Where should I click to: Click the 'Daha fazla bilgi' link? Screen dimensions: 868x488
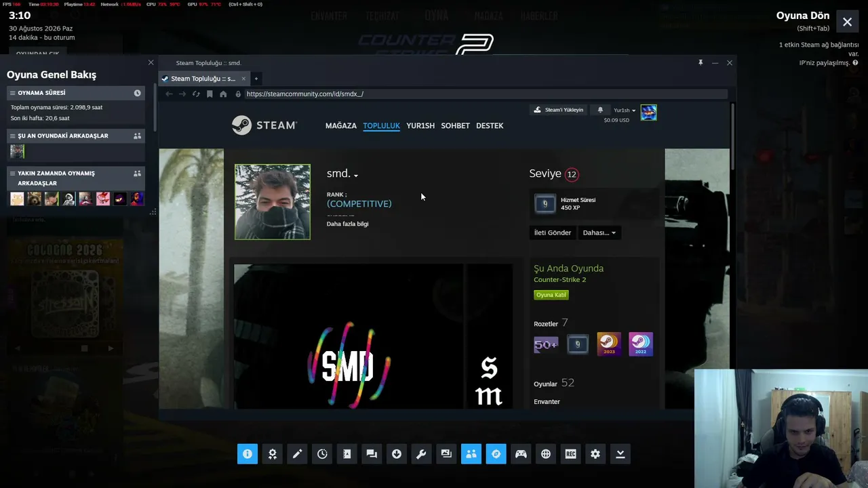347,224
